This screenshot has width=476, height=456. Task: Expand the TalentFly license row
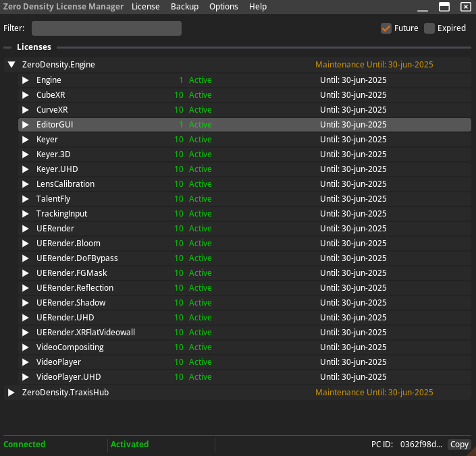click(26, 199)
